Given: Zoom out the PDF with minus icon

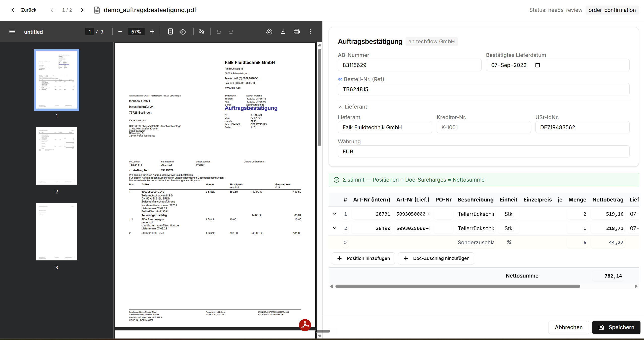Looking at the screenshot, I should (x=120, y=31).
